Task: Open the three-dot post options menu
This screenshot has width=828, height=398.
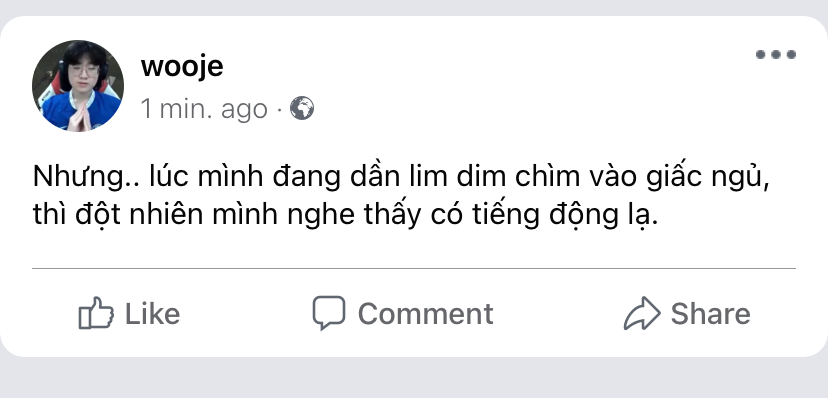Action: click(x=776, y=54)
